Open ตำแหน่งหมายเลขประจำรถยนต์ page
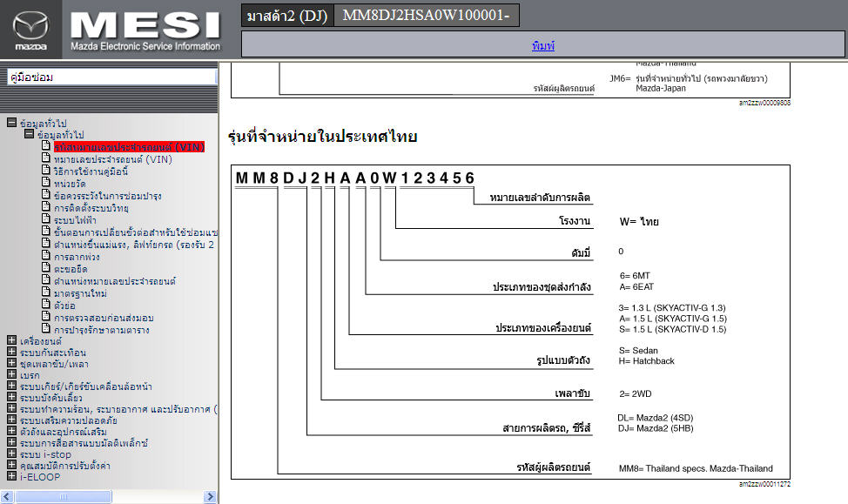848x504 pixels. (x=115, y=281)
